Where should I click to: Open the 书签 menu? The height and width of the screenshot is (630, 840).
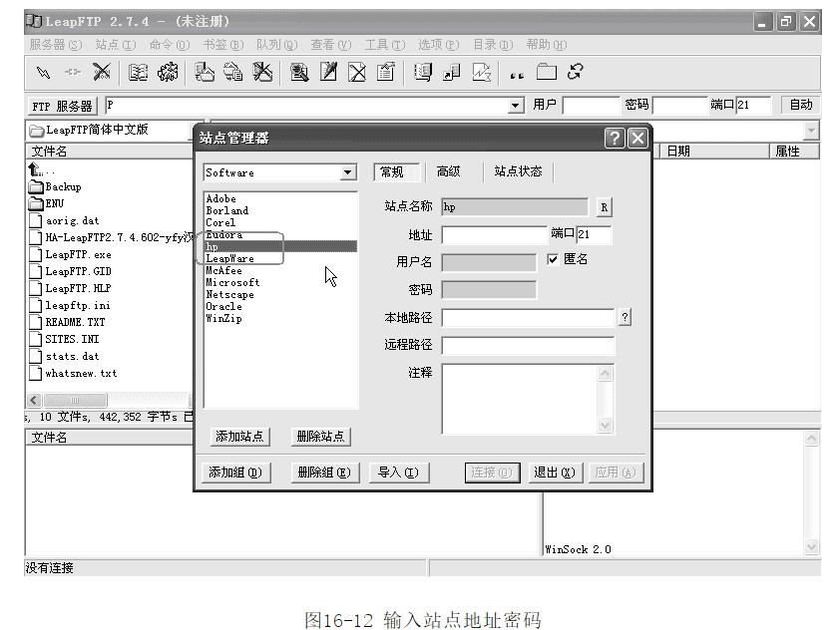221,45
